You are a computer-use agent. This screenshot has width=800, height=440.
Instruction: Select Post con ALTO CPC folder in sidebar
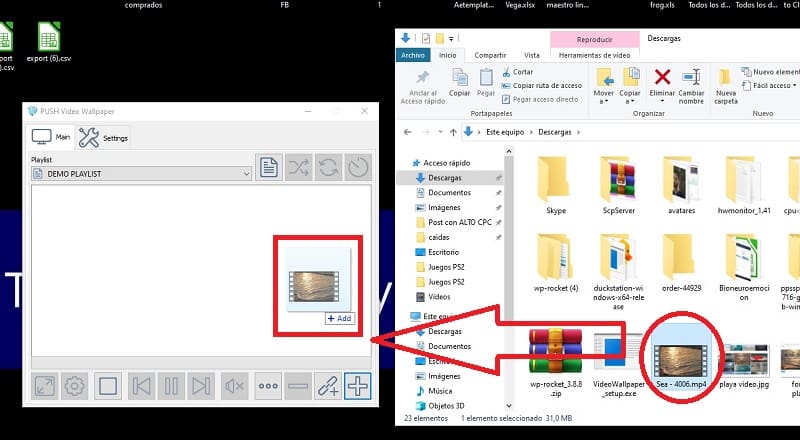[x=454, y=222]
